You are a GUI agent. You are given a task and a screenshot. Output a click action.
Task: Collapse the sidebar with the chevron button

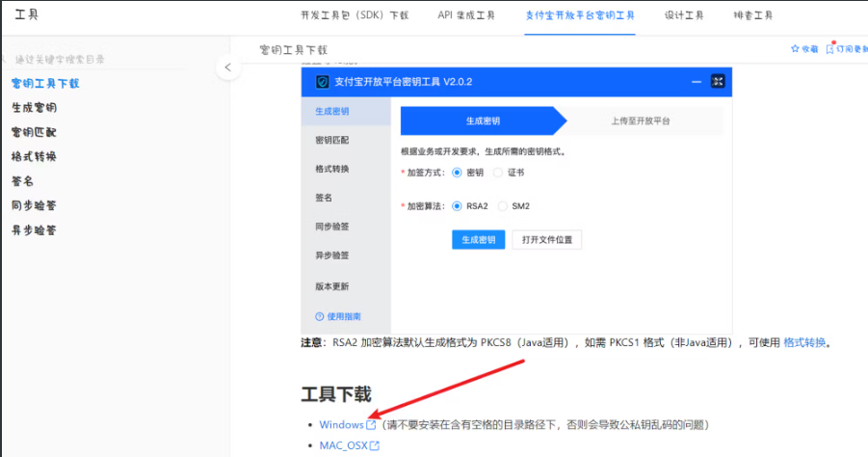pyautogui.click(x=228, y=67)
